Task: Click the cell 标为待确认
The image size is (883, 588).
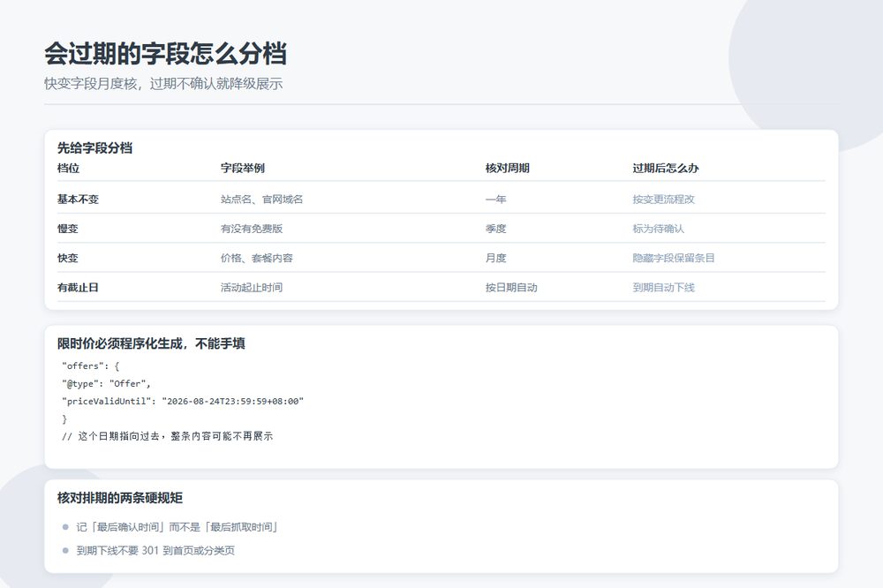Action: [x=659, y=229]
